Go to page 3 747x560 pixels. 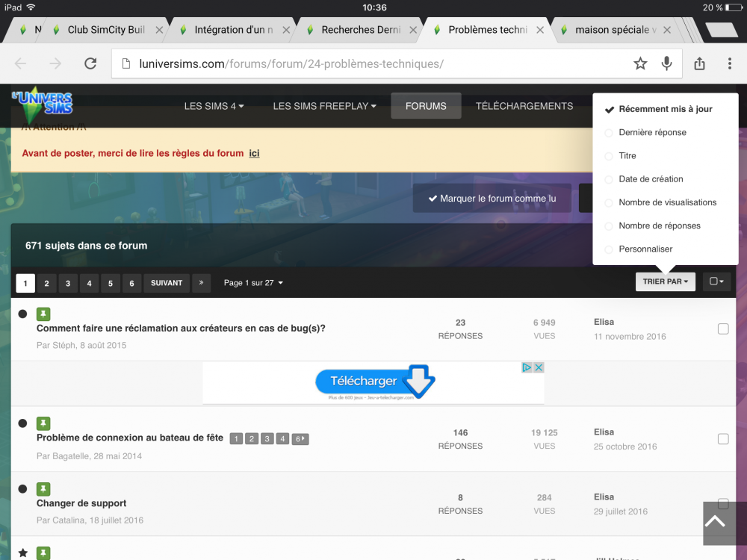tap(68, 283)
